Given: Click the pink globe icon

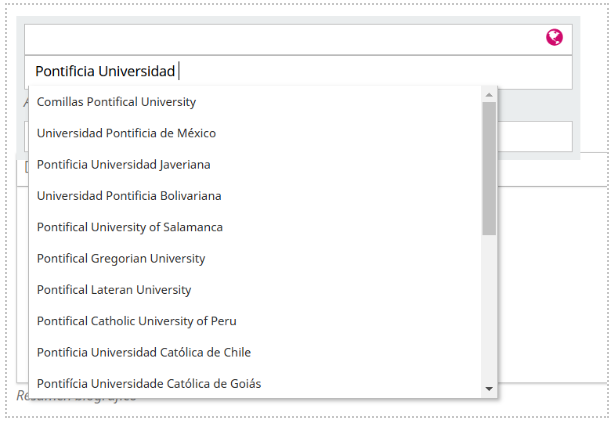Looking at the screenshot, I should tap(554, 38).
